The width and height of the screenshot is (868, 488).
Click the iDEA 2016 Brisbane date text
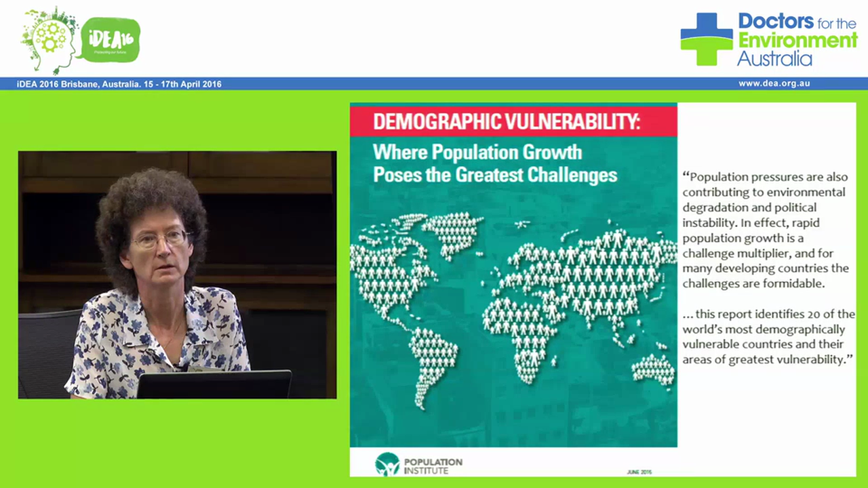119,83
